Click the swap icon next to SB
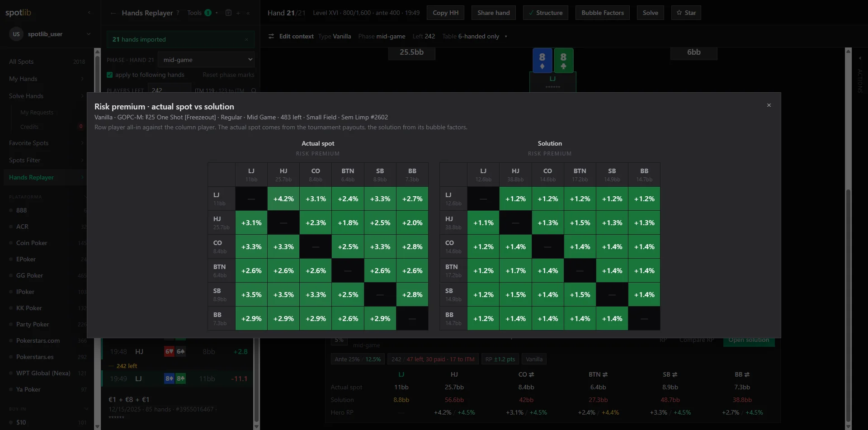The width and height of the screenshot is (868, 430). click(x=675, y=374)
